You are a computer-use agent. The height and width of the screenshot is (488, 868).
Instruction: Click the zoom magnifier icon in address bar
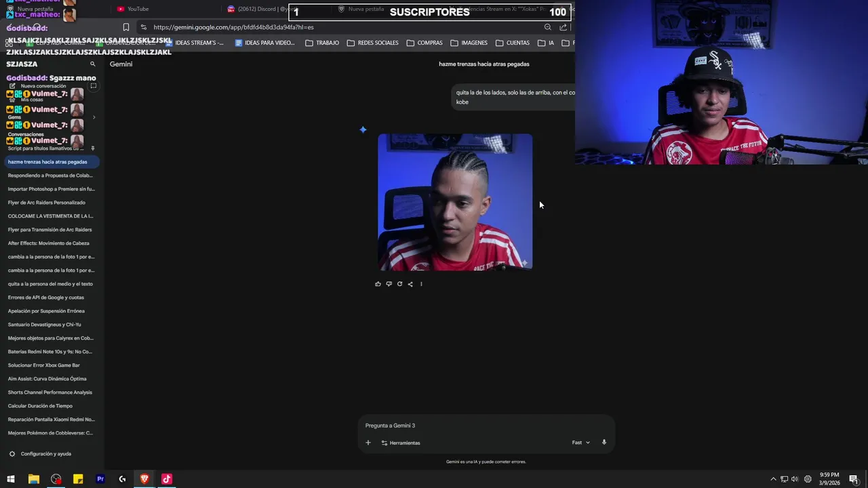pyautogui.click(x=548, y=27)
